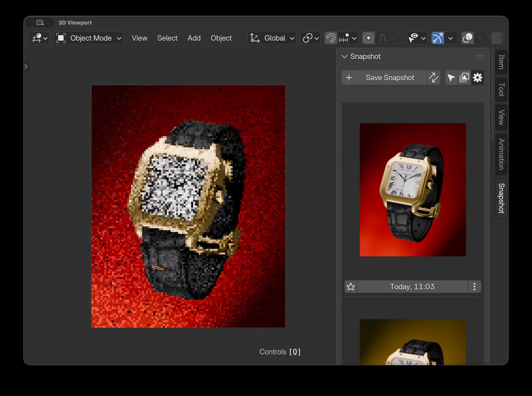Viewport: 532px width, 396px height.
Task: Select the snapping magnet icon
Action: (x=330, y=38)
